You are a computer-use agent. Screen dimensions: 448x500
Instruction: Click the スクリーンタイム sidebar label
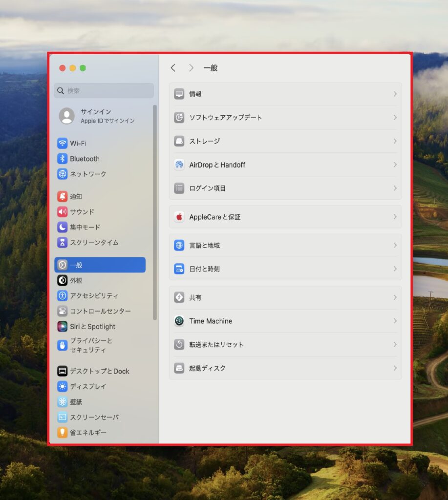coord(94,242)
